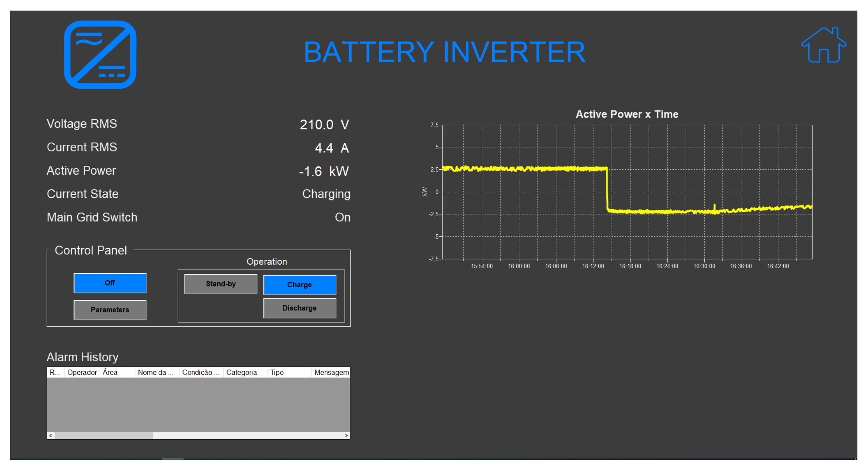Click the Área column header
The height and width of the screenshot is (470, 868).
coord(110,373)
